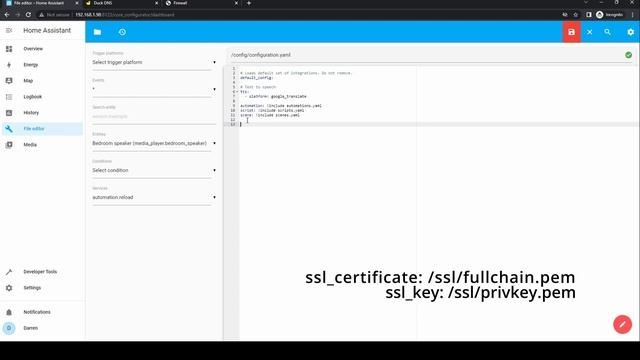
Task: Save the configuration.yaml file
Action: click(571, 32)
